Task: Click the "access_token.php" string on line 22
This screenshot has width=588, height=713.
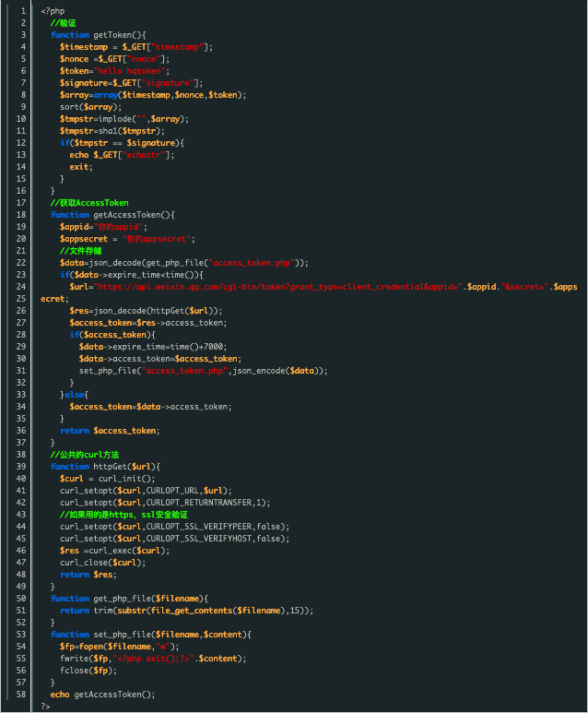Action: (252, 263)
